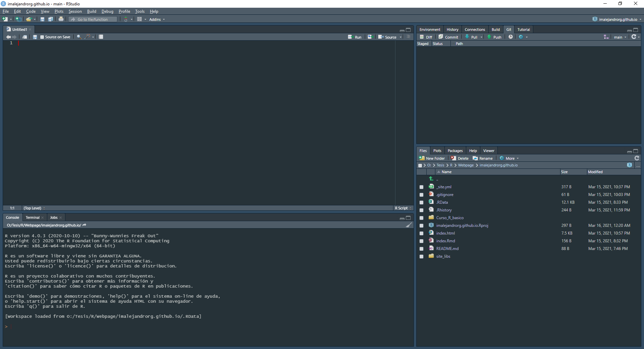Refresh the file listing in Files pane

pyautogui.click(x=636, y=158)
